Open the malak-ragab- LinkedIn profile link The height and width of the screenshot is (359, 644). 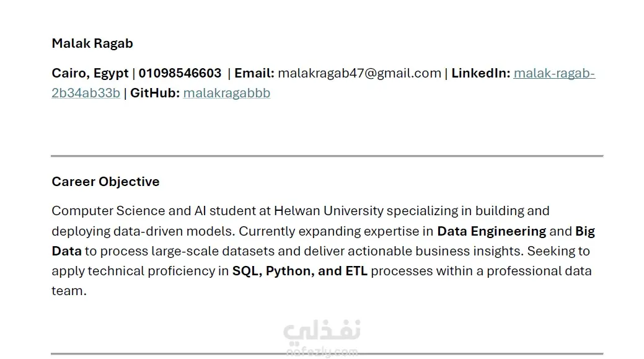[x=554, y=73]
